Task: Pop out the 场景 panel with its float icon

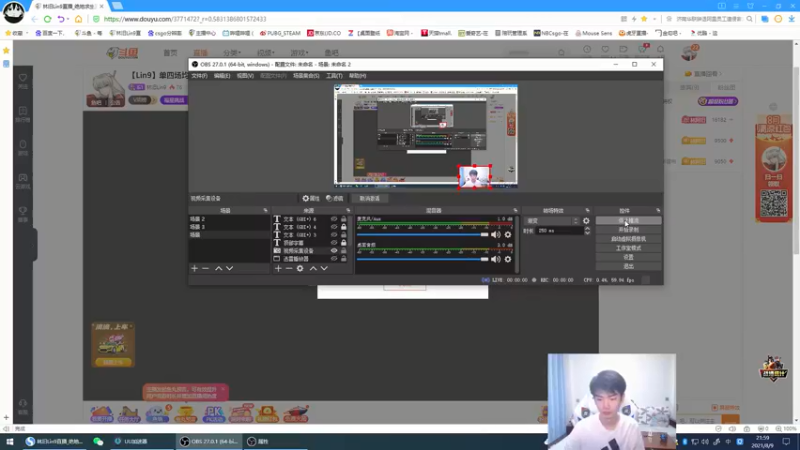Action: tap(265, 210)
